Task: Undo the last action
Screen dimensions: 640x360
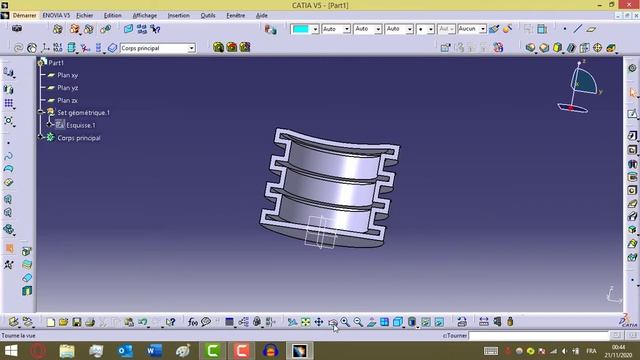Action: 142,322
